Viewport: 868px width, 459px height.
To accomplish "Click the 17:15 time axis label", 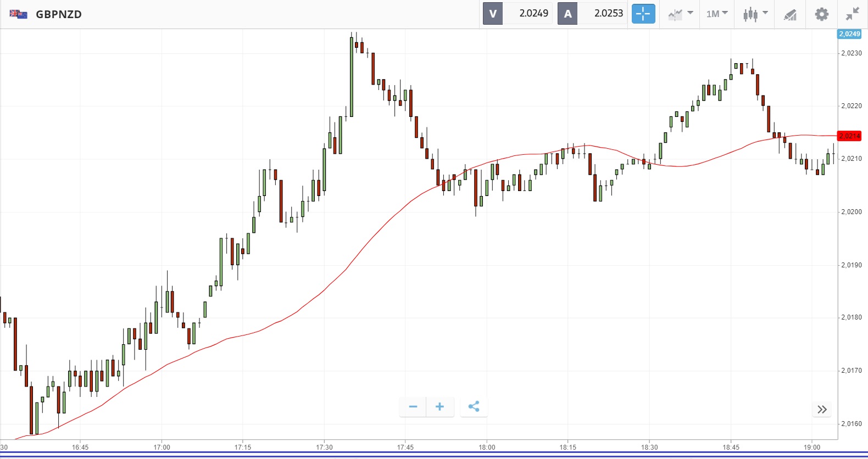I will click(243, 447).
